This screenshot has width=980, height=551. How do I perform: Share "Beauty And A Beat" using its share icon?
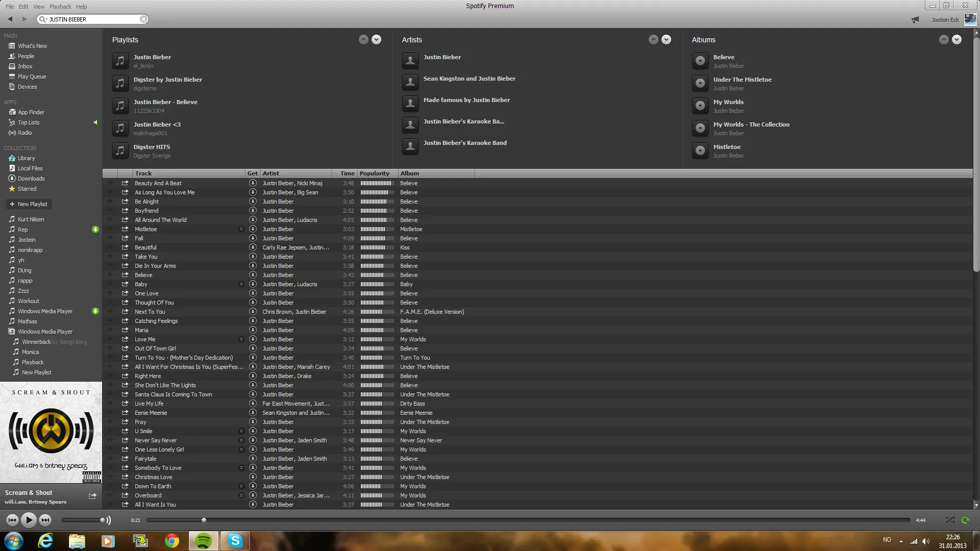tap(126, 183)
